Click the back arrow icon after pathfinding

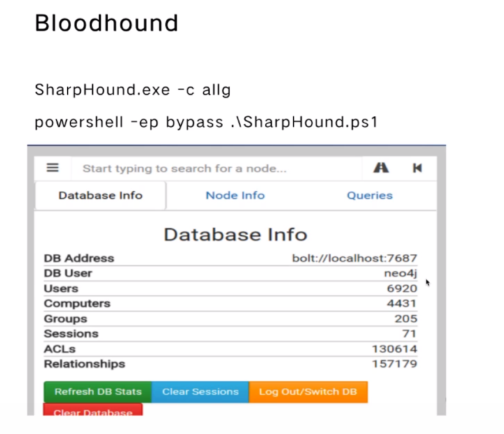pos(417,168)
